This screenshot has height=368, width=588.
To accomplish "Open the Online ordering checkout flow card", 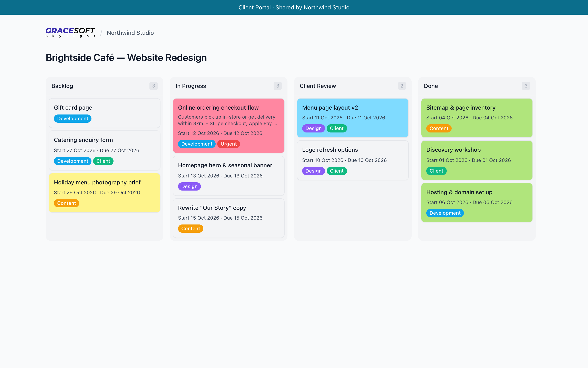I will tap(229, 126).
